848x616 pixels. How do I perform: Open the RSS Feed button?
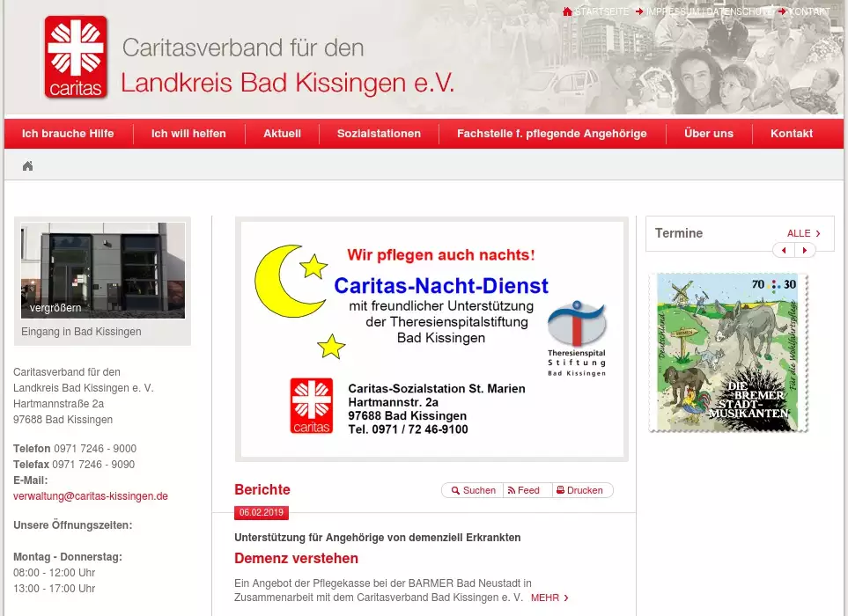pyautogui.click(x=524, y=490)
